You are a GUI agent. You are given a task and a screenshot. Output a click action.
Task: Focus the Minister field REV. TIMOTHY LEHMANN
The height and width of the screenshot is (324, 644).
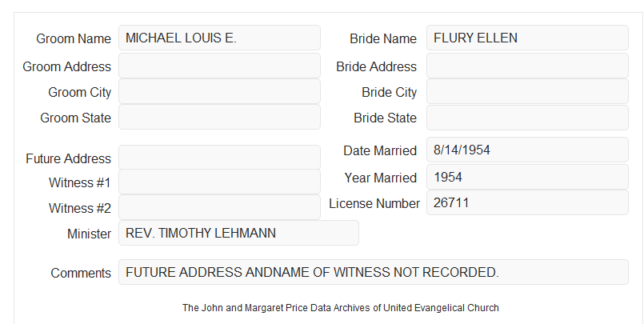point(238,233)
